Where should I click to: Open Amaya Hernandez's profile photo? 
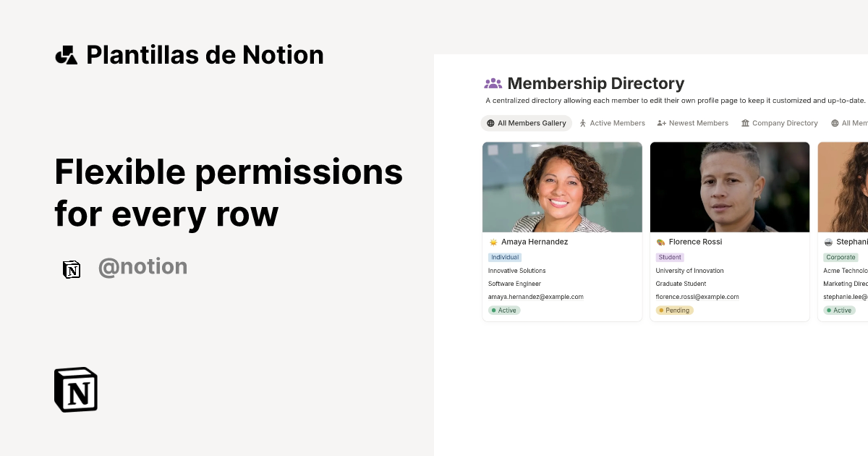[562, 187]
